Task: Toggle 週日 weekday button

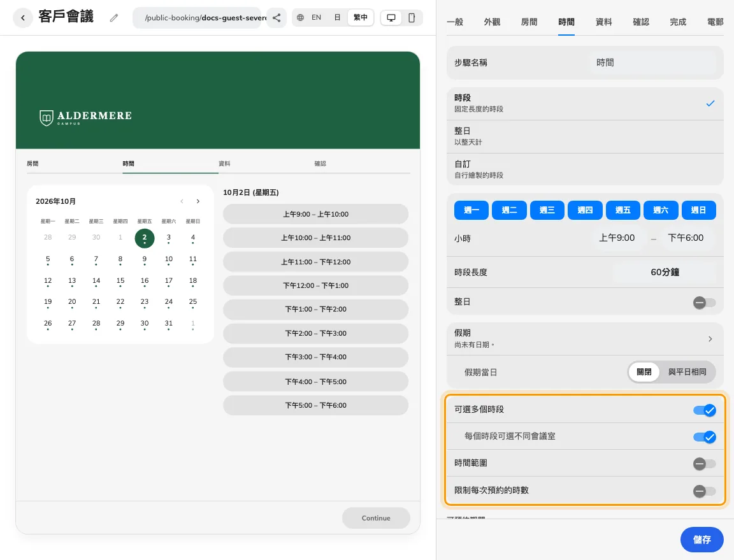Action: point(699,210)
